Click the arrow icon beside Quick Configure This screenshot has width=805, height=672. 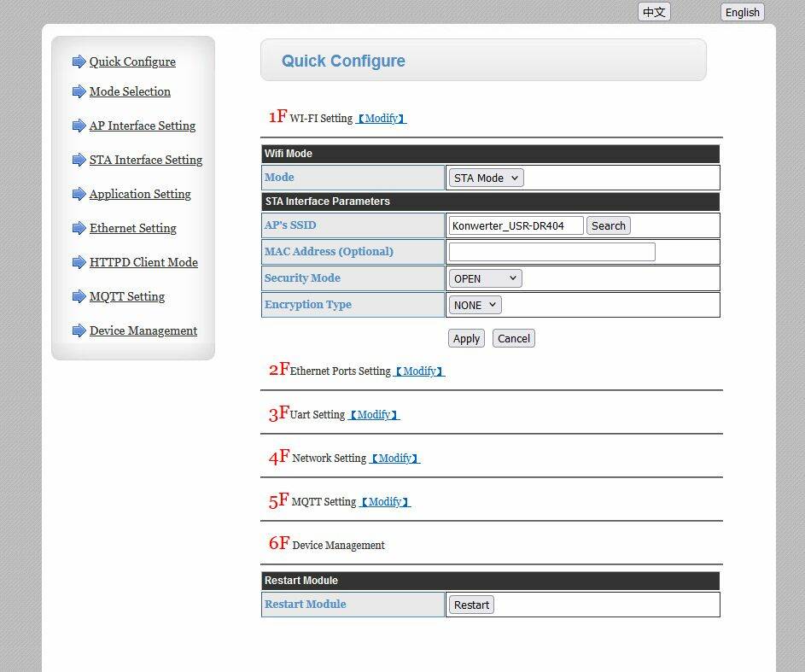click(79, 61)
